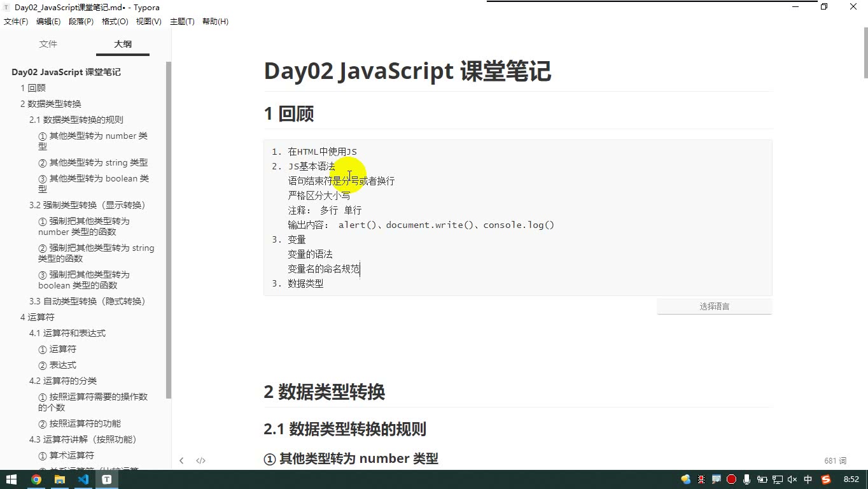Screen dimensions: 868x489
Task: Toggle the Chinese input mode indicator
Action: coord(808,479)
